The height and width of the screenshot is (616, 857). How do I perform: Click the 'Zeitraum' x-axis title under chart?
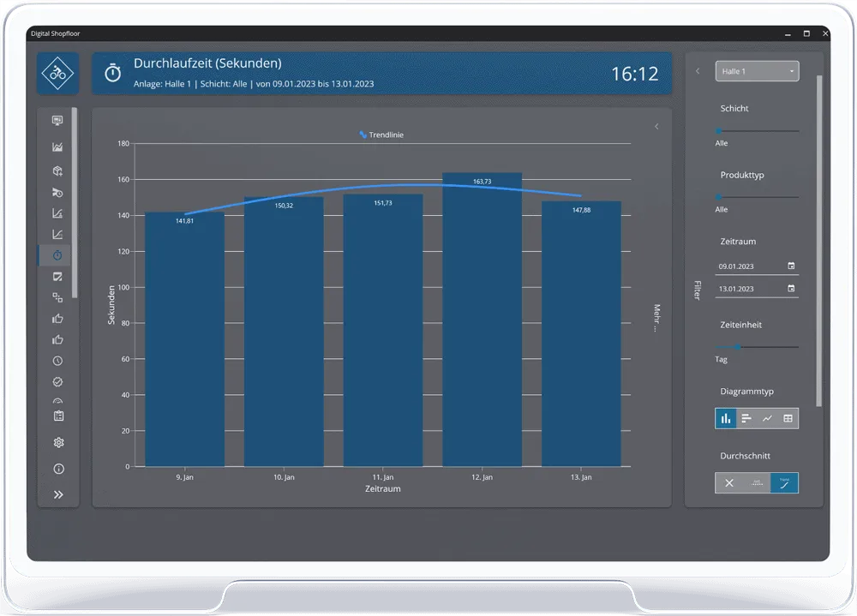382,488
